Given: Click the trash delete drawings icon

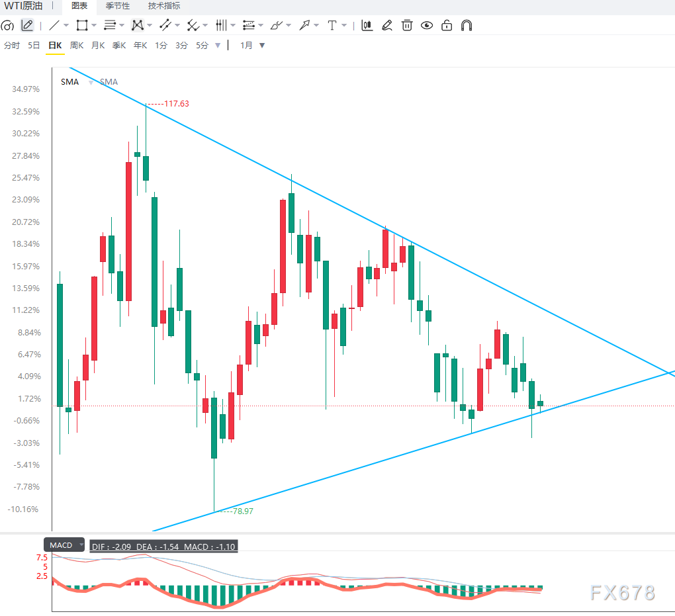Looking at the screenshot, I should pos(407,25).
